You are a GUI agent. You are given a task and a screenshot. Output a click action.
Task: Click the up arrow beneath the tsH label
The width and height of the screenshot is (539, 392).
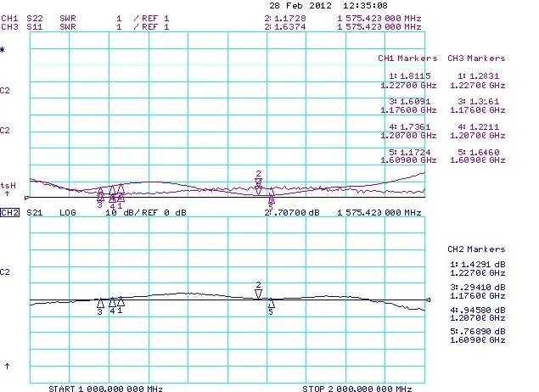(7, 193)
